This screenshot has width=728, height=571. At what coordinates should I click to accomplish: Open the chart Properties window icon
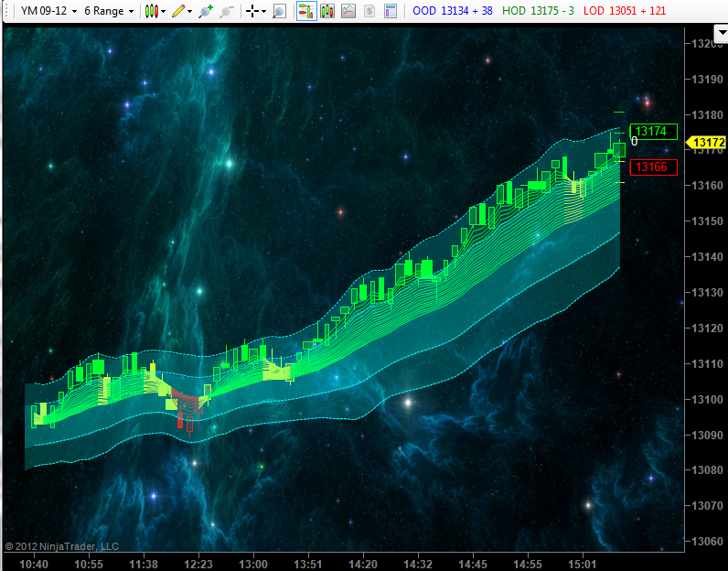[391, 11]
